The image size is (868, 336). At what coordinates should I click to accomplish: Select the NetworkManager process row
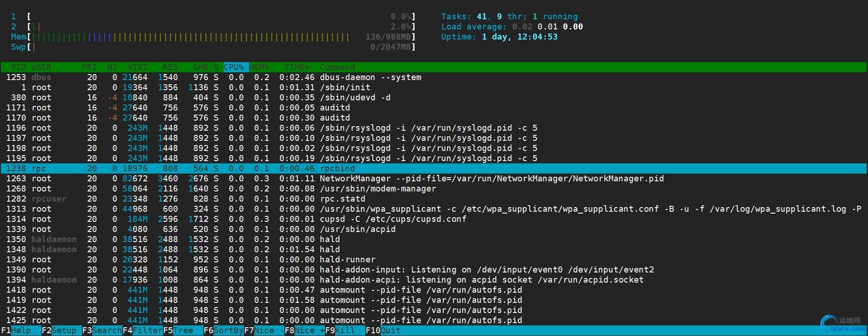[434, 179]
